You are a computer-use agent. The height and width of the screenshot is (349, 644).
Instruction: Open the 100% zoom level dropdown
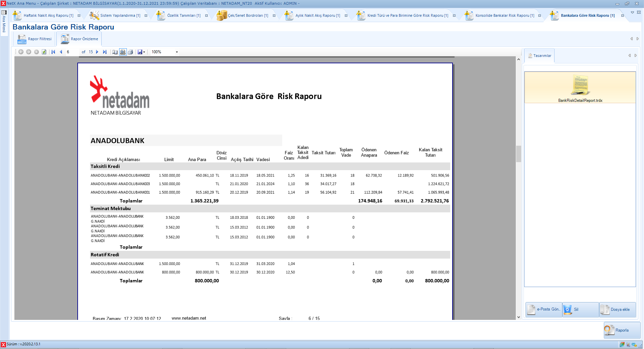177,52
